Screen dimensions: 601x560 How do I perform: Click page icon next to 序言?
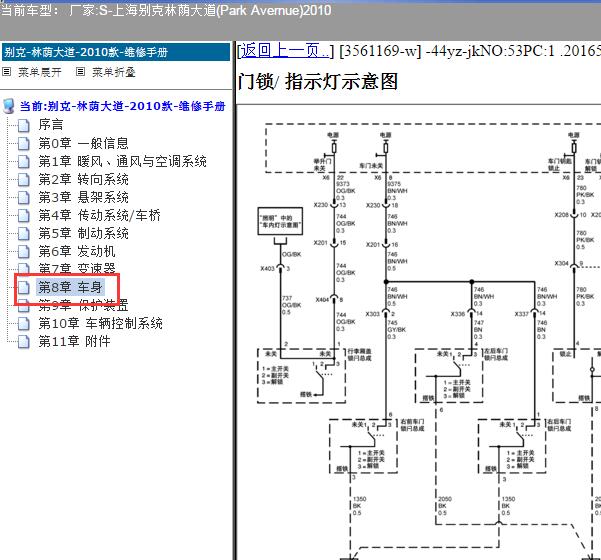pos(24,125)
